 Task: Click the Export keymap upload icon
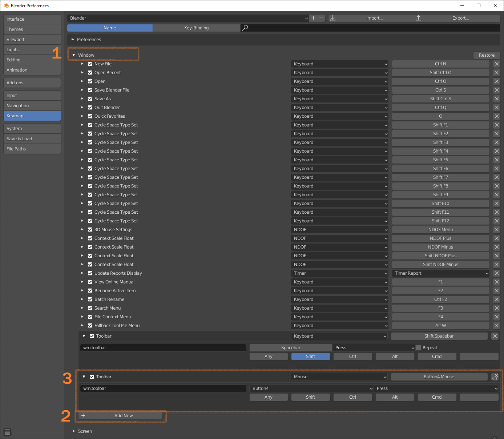click(419, 18)
